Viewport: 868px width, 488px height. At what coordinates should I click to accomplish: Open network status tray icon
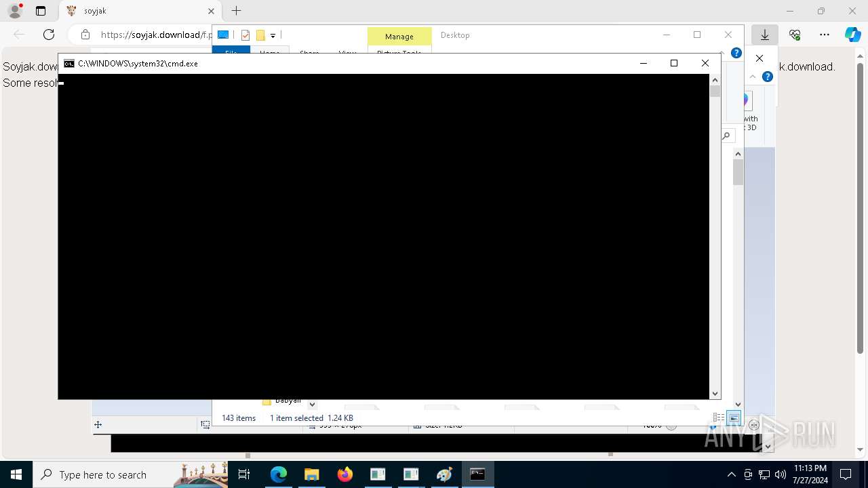pyautogui.click(x=764, y=474)
